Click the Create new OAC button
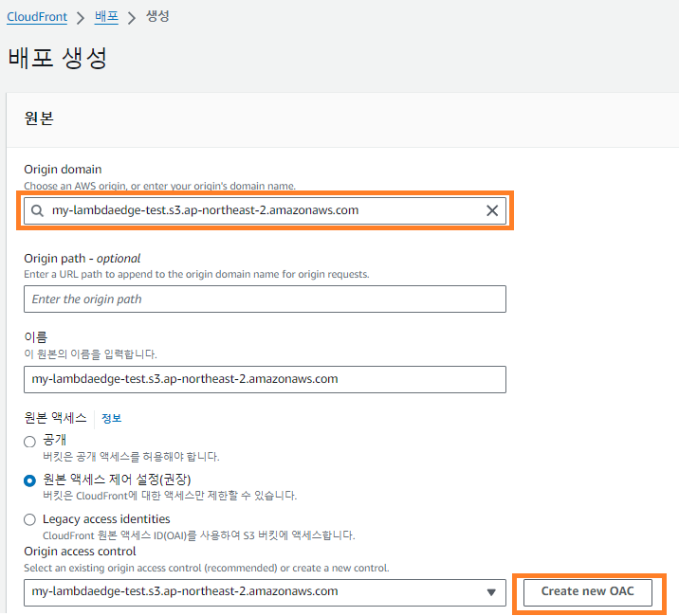 coord(588,591)
